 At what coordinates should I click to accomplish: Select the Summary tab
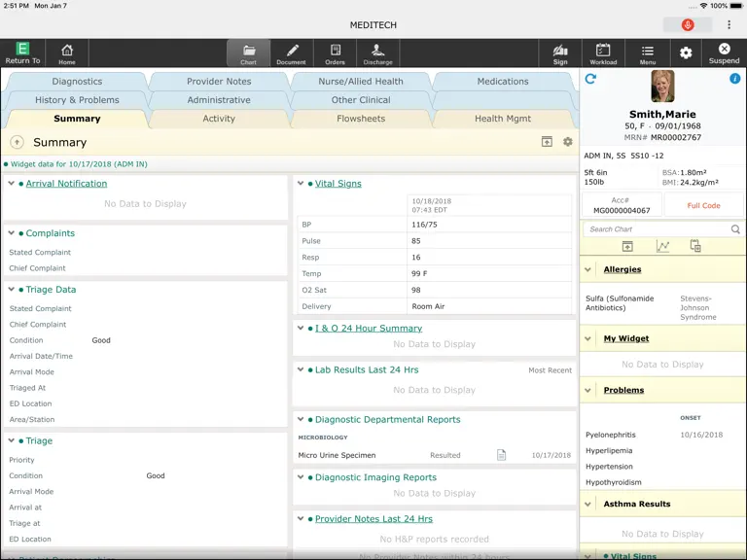77,119
